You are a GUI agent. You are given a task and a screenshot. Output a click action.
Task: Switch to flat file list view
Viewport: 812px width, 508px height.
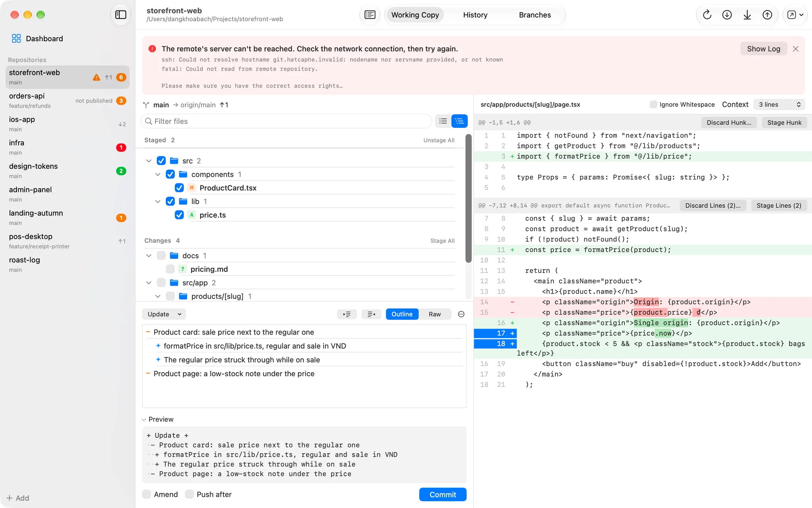pyautogui.click(x=443, y=121)
